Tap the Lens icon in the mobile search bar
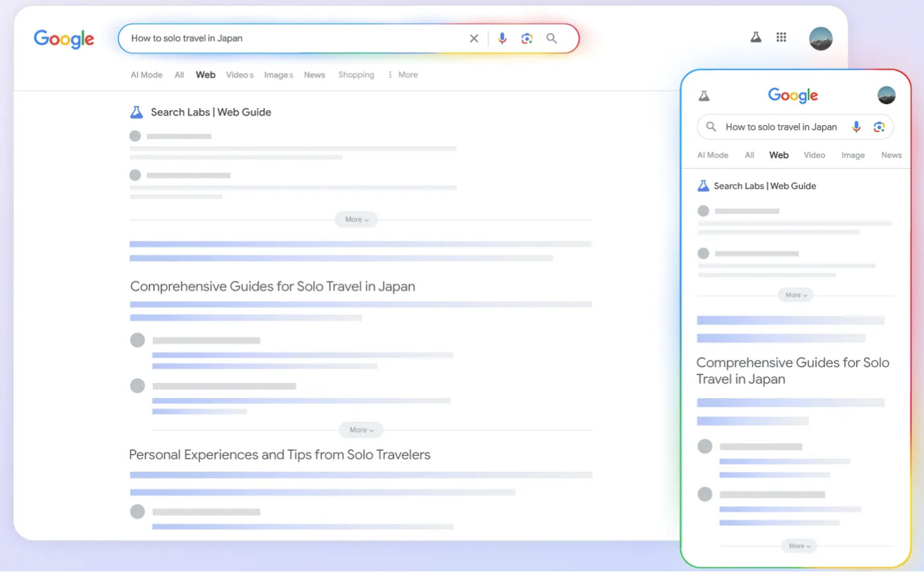 click(879, 127)
